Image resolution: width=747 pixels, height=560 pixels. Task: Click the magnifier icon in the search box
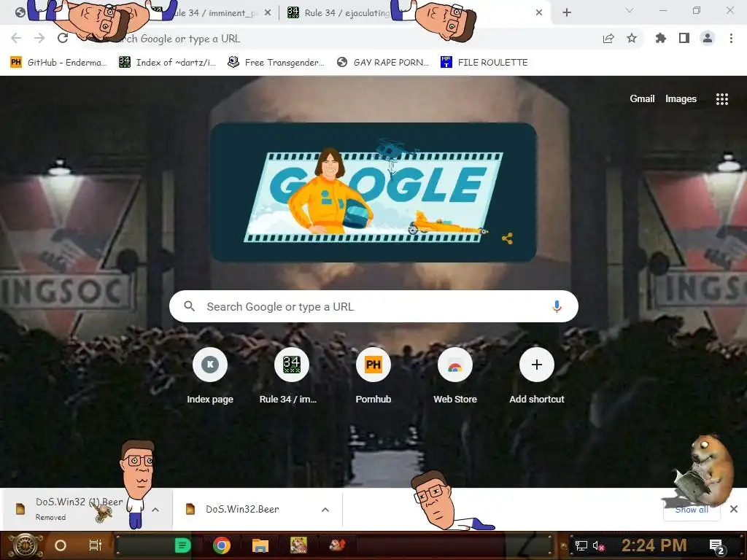[189, 306]
